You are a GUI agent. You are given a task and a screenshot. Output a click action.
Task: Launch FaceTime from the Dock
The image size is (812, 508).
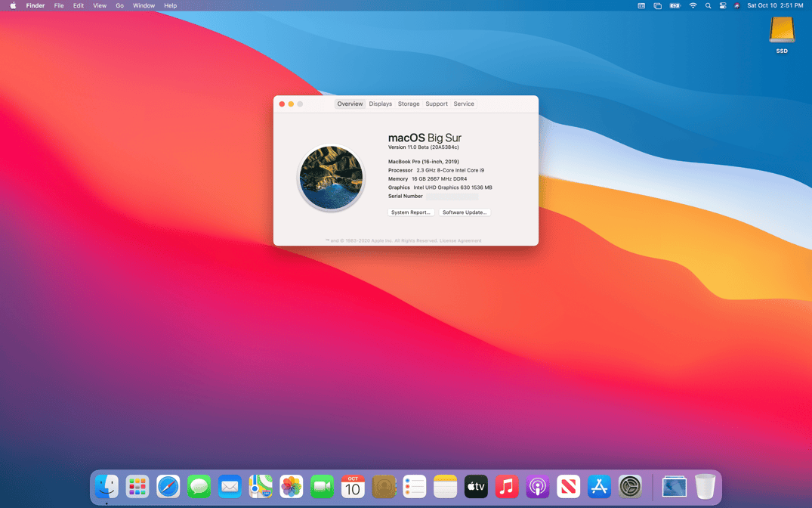[x=322, y=487]
